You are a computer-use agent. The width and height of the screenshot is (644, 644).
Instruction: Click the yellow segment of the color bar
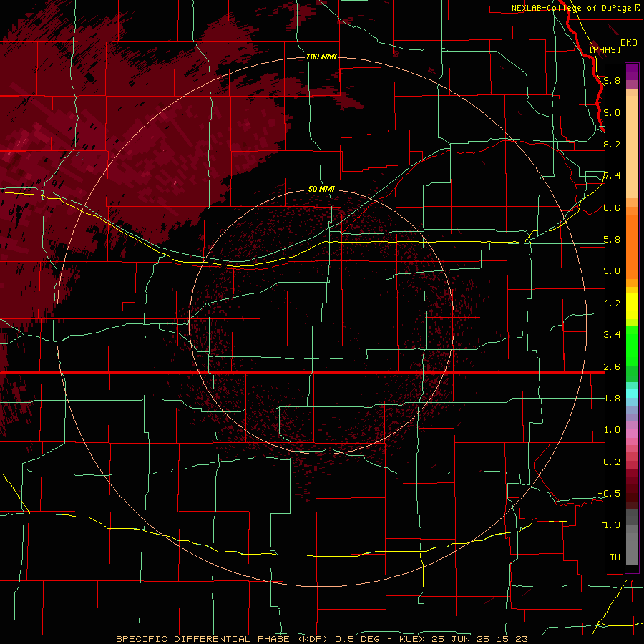tap(632, 306)
